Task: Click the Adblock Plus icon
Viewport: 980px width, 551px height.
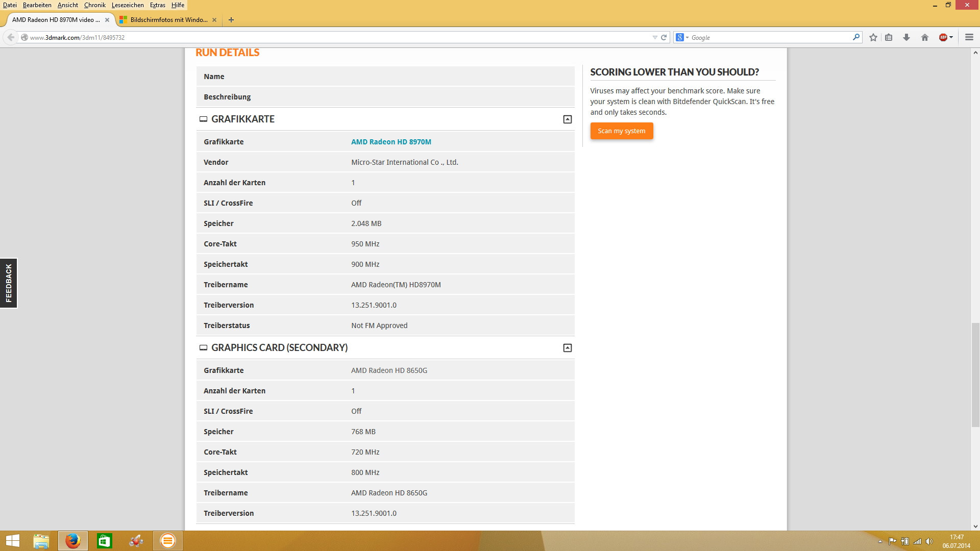Action: 943,37
